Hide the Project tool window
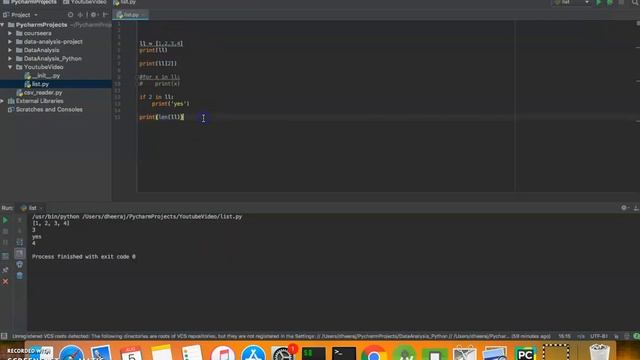This screenshot has width=640, height=360. pos(105,15)
